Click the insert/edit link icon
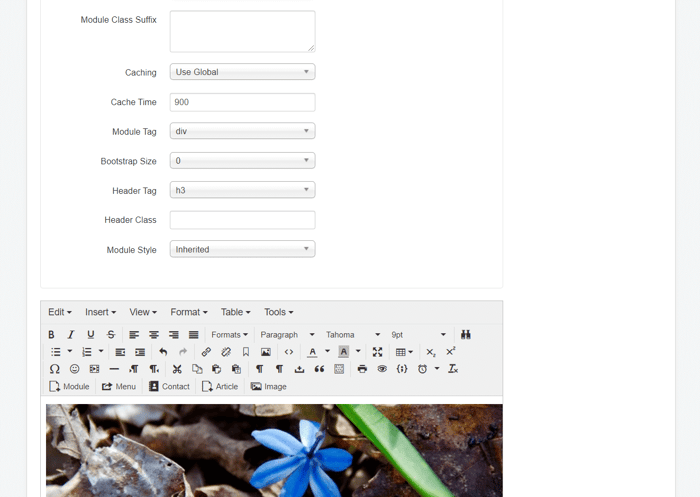The height and width of the screenshot is (497, 700). 206,352
